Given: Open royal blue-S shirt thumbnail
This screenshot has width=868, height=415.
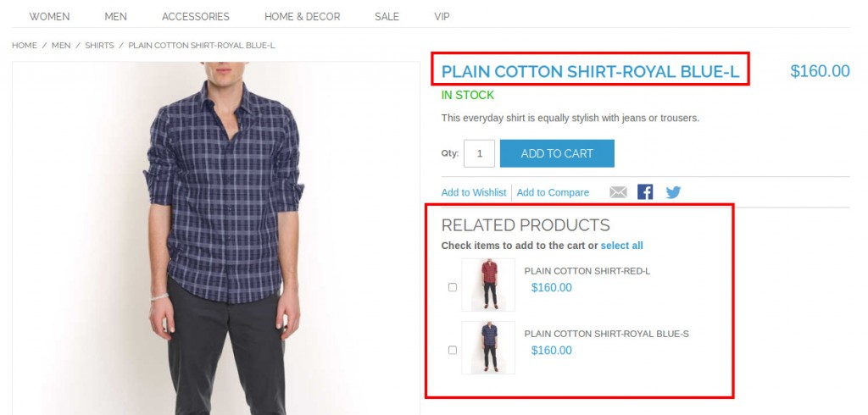Looking at the screenshot, I should tap(488, 347).
